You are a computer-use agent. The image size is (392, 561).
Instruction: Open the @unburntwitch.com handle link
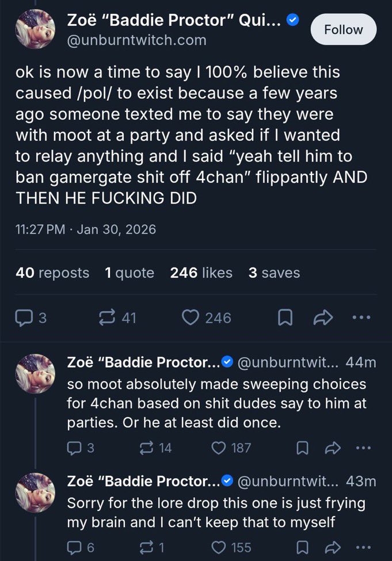tap(136, 41)
